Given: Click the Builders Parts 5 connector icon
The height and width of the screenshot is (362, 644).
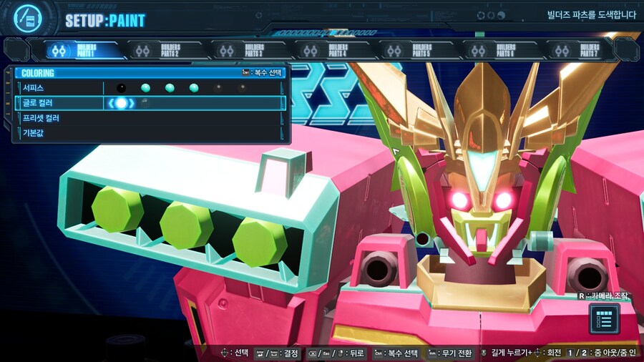Looking at the screenshot, I should (394, 51).
